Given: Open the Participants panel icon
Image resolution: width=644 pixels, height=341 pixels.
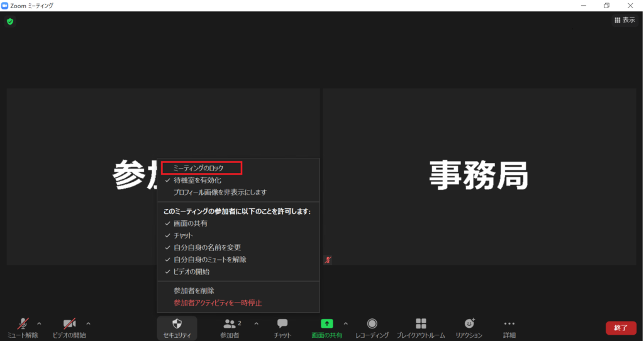Looking at the screenshot, I should 230,323.
